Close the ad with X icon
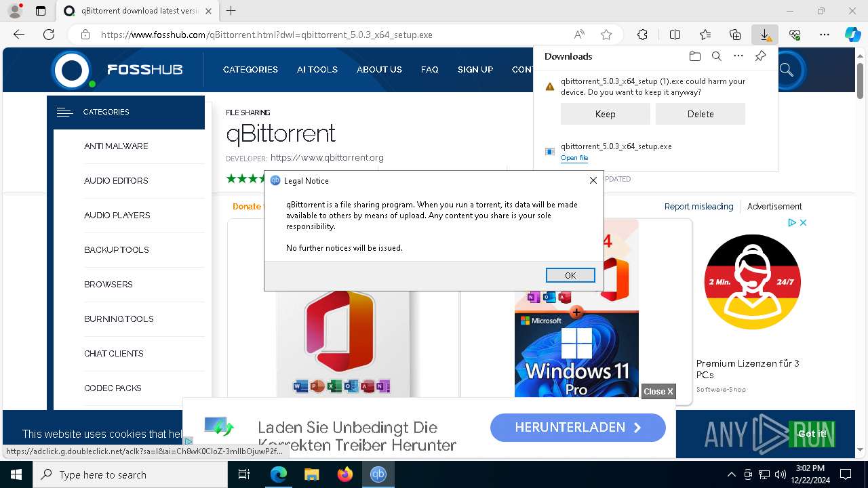 [x=803, y=222]
